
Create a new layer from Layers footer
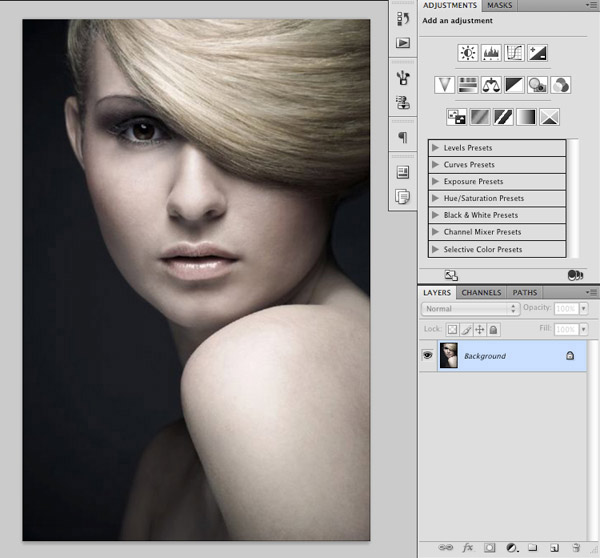(553, 547)
